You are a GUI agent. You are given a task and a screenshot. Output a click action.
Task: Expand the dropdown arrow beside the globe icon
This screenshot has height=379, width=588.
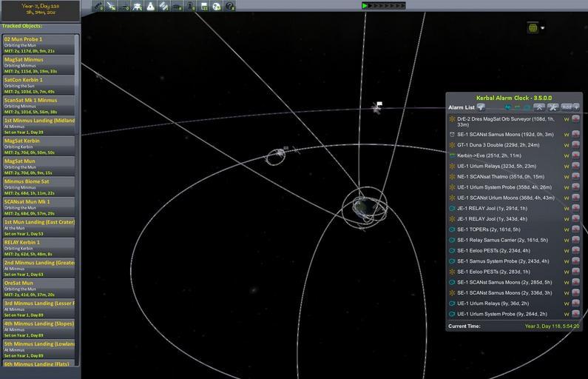click(542, 28)
